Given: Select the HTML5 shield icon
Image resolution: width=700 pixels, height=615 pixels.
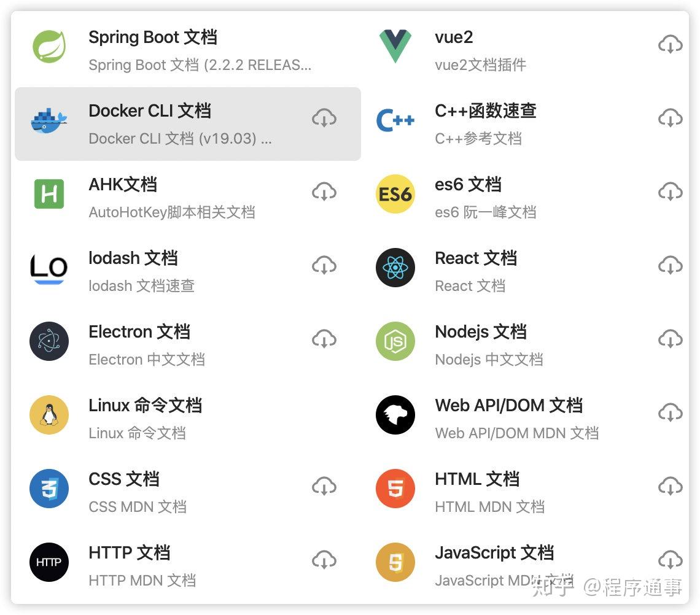Looking at the screenshot, I should coord(395,488).
